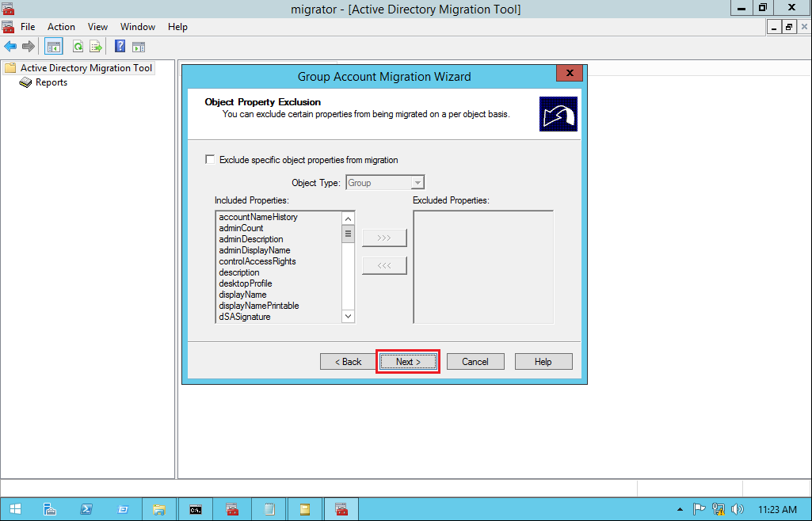Screen dimensions: 812x521
Task: Toggle Show/Hide Action Pane toolbar icon
Action: point(139,47)
